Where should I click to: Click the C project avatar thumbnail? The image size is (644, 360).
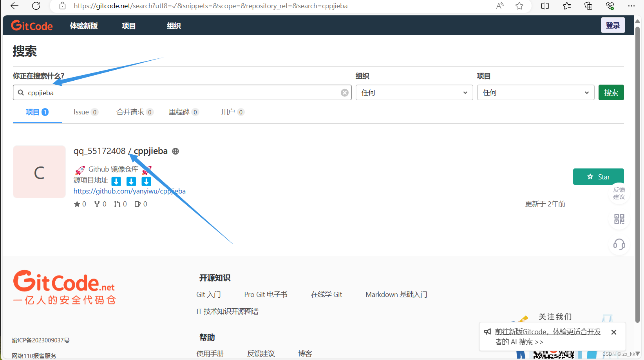[39, 172]
